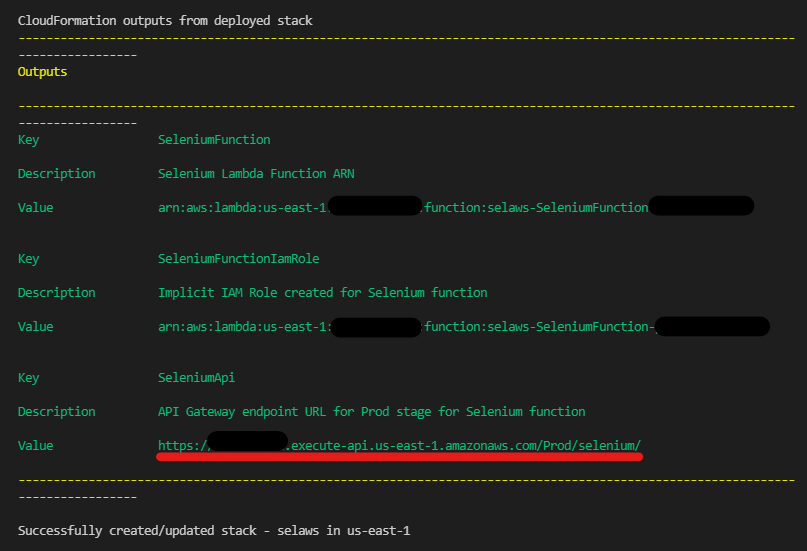Click the redacted suffix after the first selaws-SeleniumFunction
This screenshot has width=807, height=551.
(701, 207)
